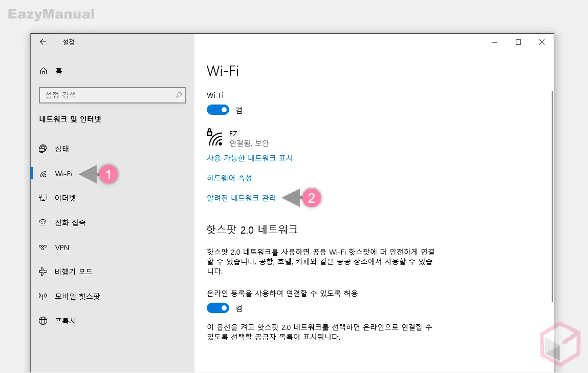Select the globe icon next to 상태

(x=43, y=149)
